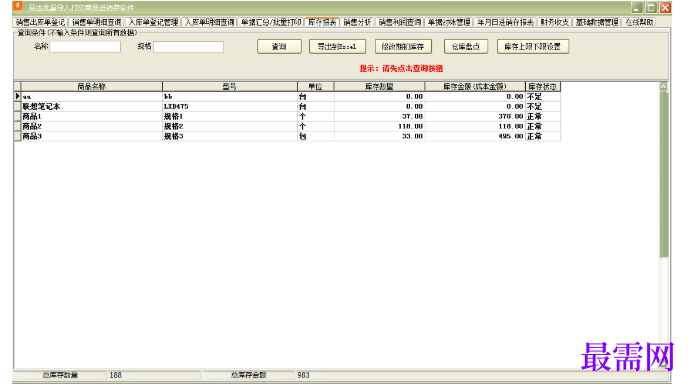
Task: Click the 仓库盘点 button
Action: pyautogui.click(x=466, y=46)
